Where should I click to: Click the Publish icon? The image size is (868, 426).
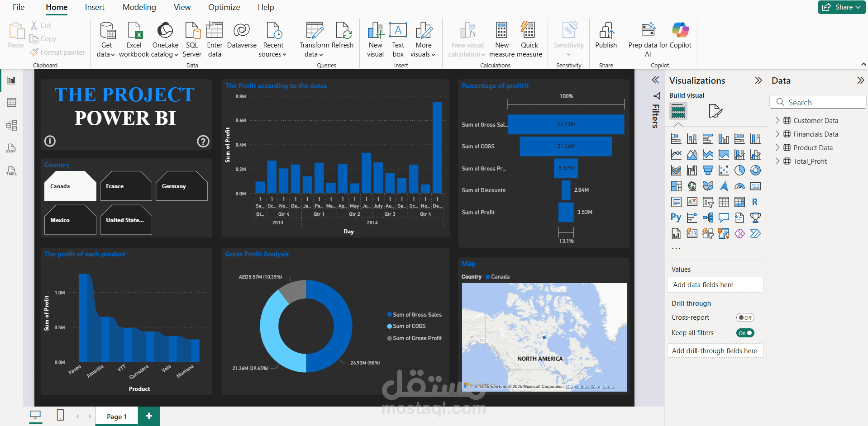(x=606, y=30)
